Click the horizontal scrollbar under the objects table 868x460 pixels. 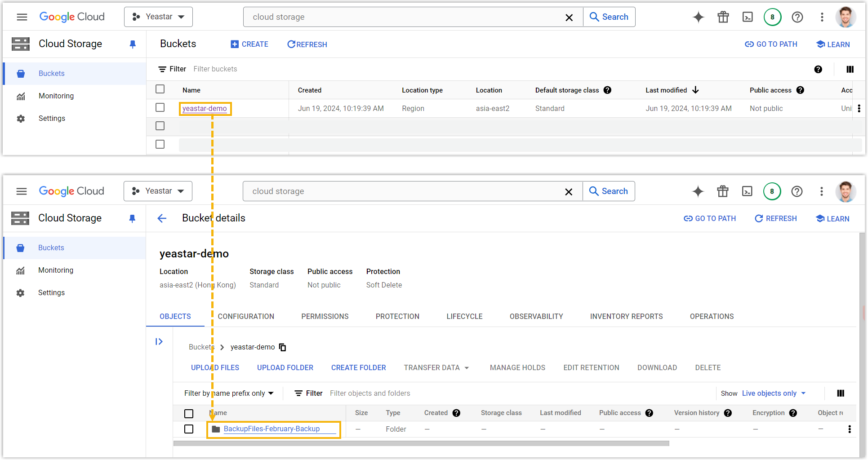point(421,443)
